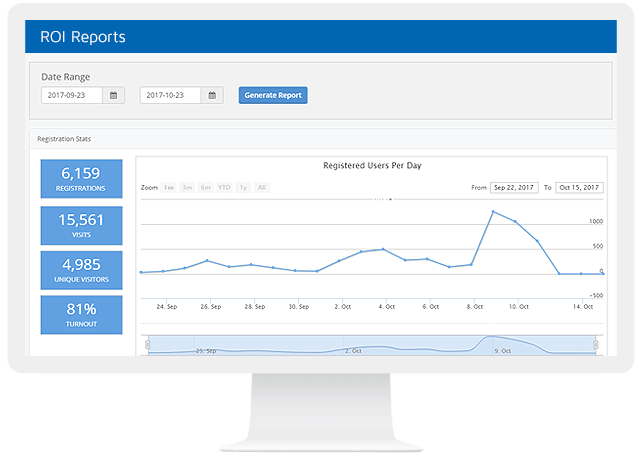
Task: Grab the right navigator range handle
Action: (x=599, y=345)
